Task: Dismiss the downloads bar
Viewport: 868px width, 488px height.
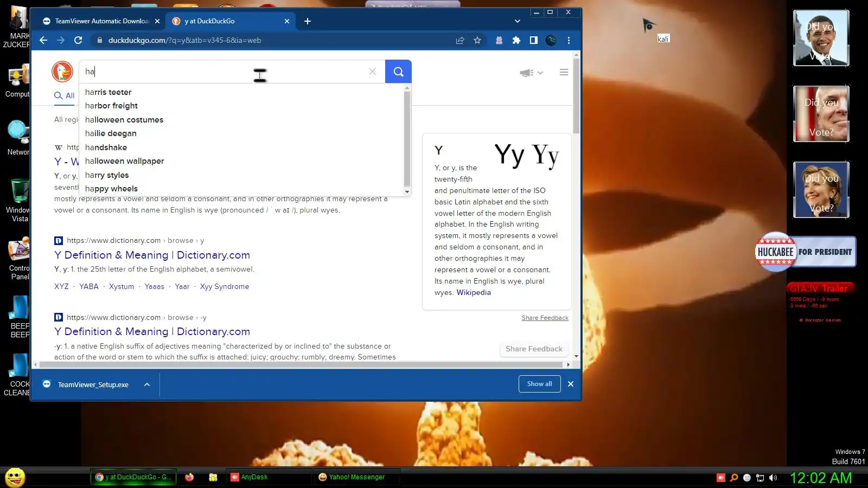Action: pos(571,384)
